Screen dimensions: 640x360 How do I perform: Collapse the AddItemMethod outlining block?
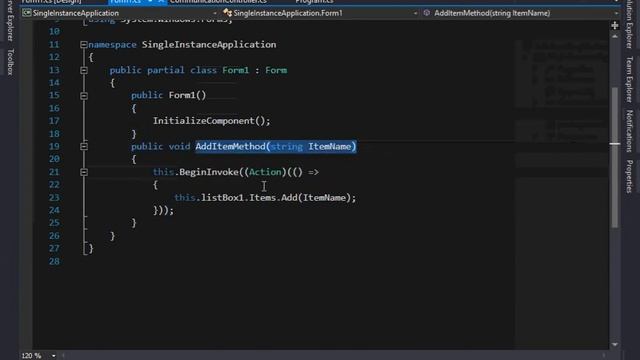pyautogui.click(x=84, y=147)
